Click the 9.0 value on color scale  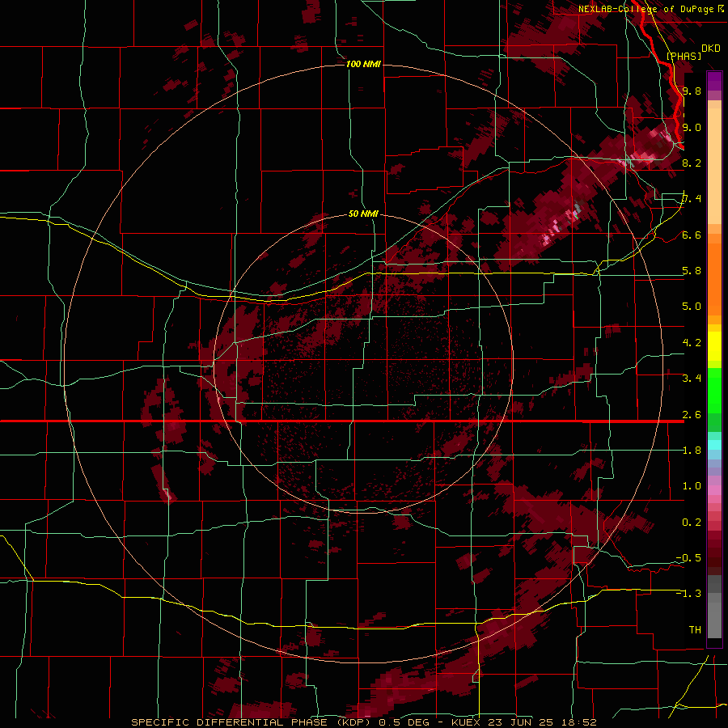(692, 127)
